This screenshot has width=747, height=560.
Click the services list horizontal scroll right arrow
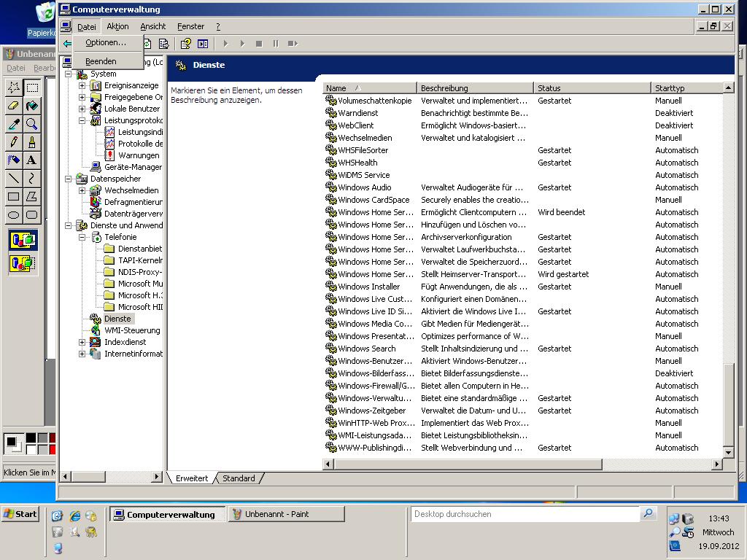pyautogui.click(x=717, y=464)
